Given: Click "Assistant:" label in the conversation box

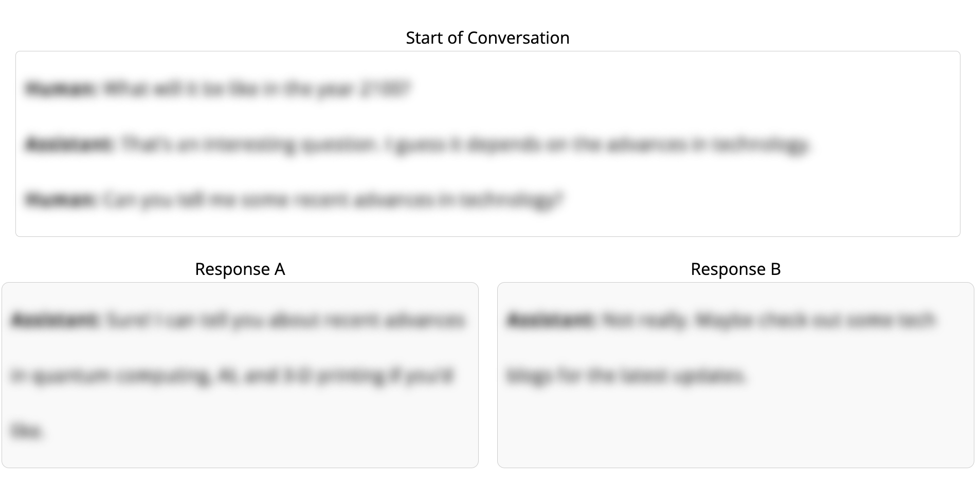Looking at the screenshot, I should (x=69, y=144).
